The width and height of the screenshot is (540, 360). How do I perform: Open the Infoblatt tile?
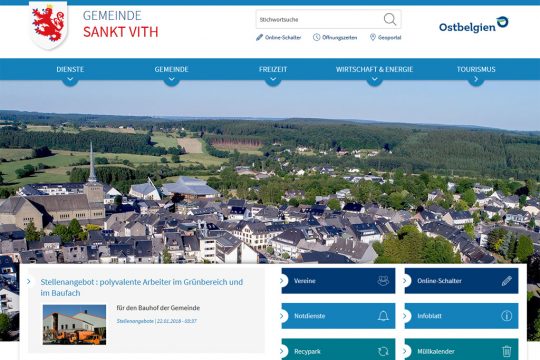pos(461,316)
